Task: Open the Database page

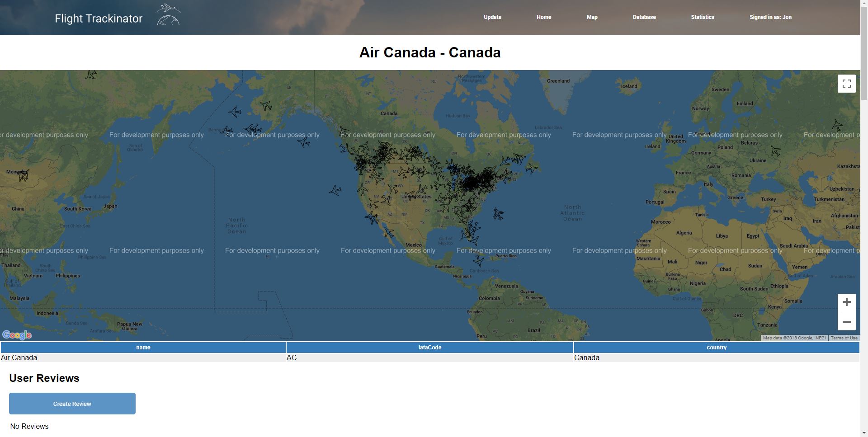Action: pyautogui.click(x=644, y=17)
